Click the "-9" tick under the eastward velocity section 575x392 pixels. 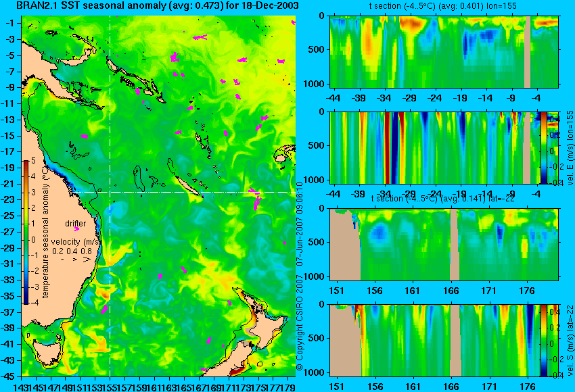(x=511, y=194)
